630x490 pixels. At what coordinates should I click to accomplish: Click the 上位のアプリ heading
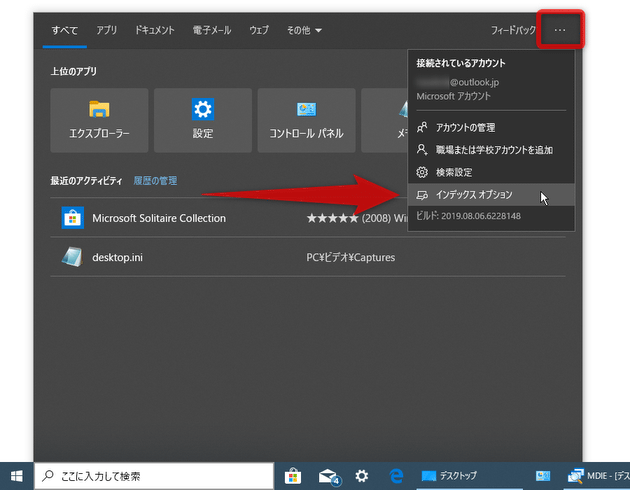(x=74, y=71)
